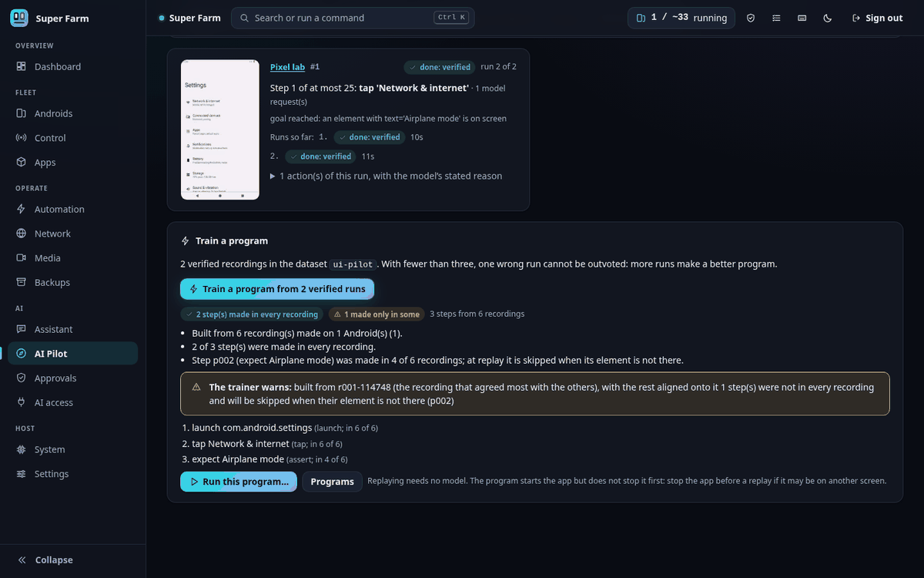Click the Androids device icon in sidebar
Viewport: 924px width, 578px height.
[21, 113]
